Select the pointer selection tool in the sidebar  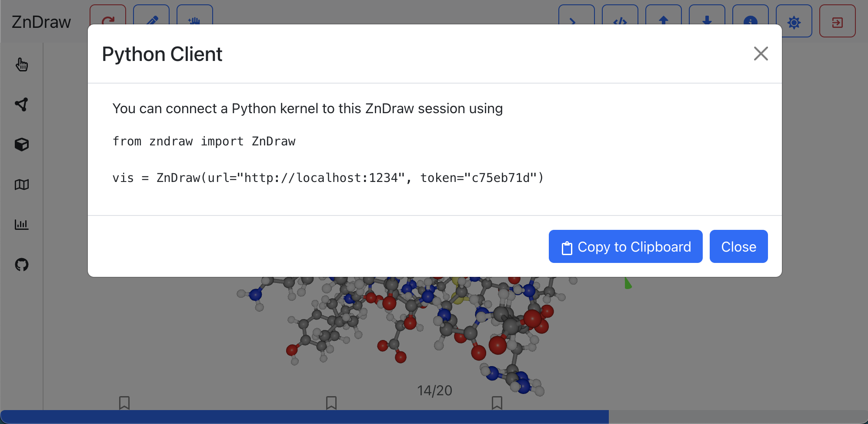[21, 64]
